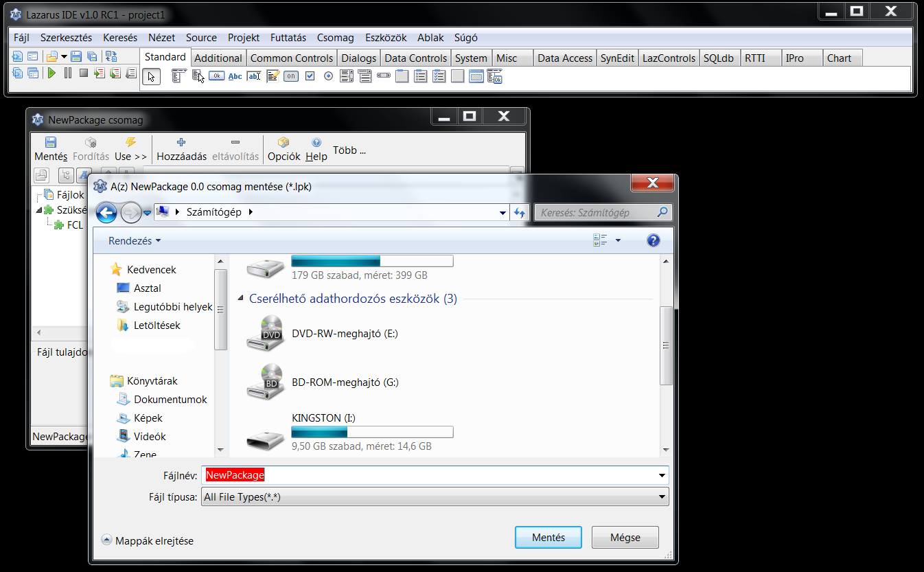Pick the TMainMenu component icon in the palette
This screenshot has height=572, width=924.
[x=178, y=76]
